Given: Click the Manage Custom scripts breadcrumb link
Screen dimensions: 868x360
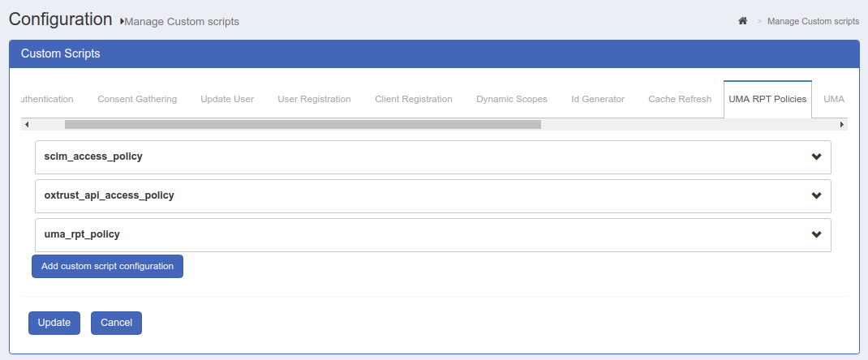Looking at the screenshot, I should 813,21.
